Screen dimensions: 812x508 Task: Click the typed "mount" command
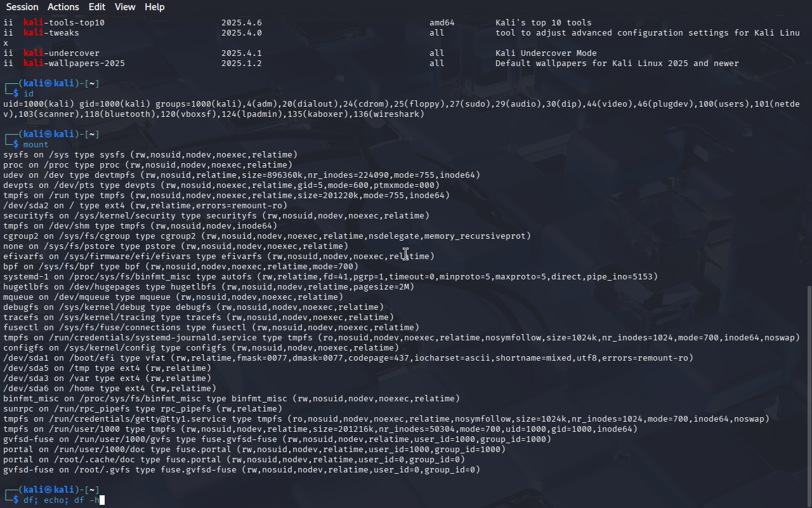click(36, 145)
